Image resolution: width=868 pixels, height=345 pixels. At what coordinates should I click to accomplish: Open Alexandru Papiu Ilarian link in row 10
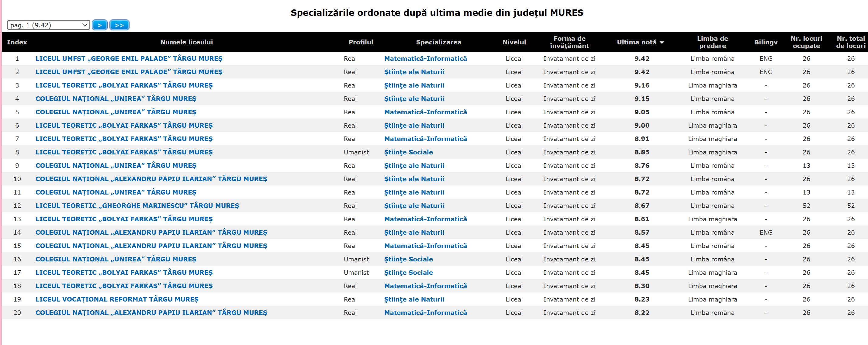151,179
